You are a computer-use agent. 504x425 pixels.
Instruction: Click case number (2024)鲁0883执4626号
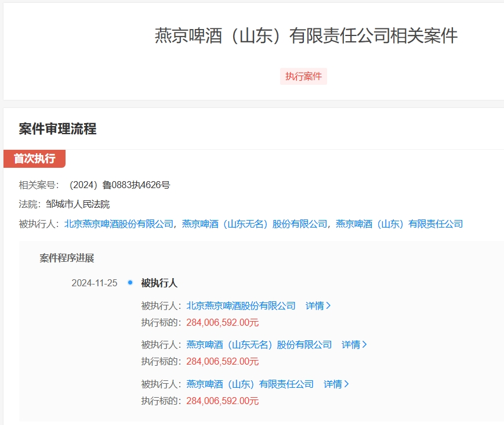[119, 185]
